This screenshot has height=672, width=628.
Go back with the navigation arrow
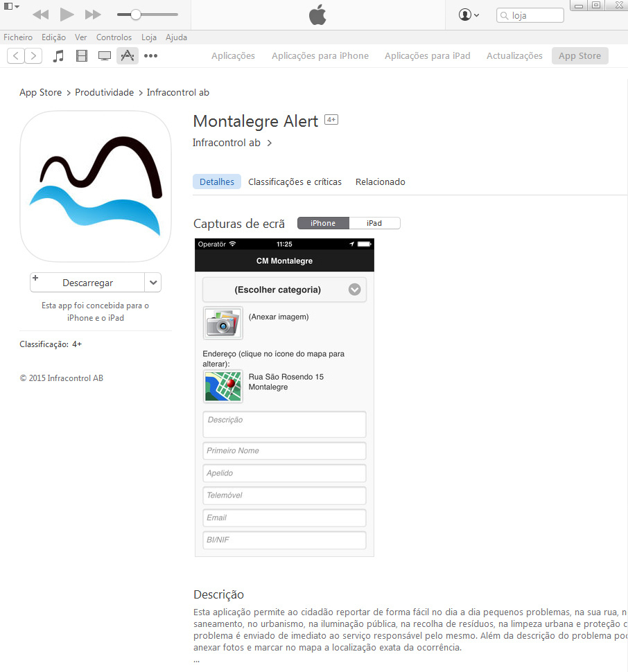coord(16,56)
